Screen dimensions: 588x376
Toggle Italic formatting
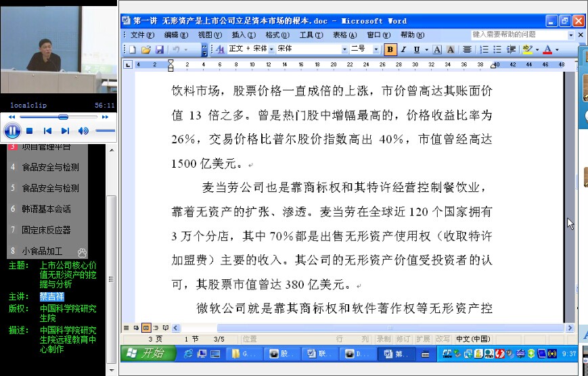(403, 49)
